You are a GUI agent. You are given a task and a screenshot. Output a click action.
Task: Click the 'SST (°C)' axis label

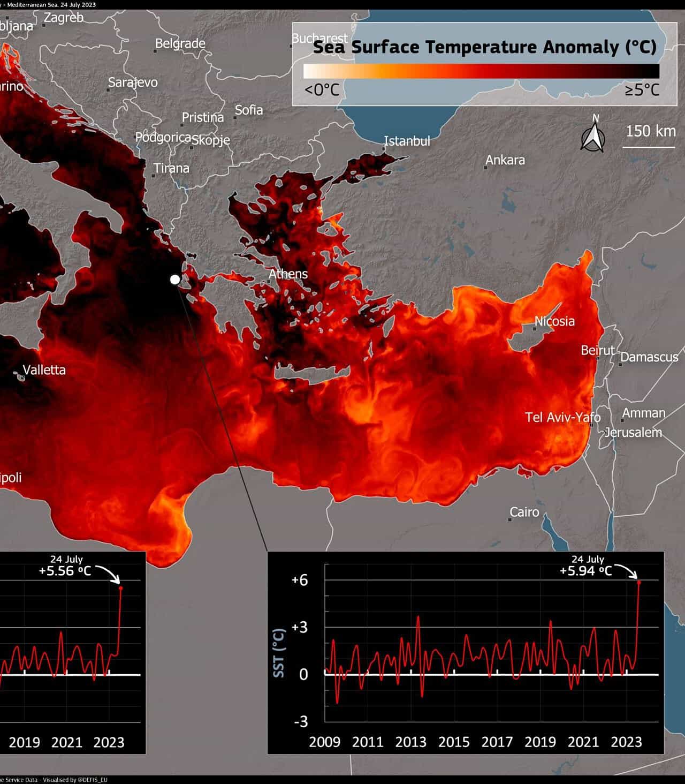click(x=279, y=653)
